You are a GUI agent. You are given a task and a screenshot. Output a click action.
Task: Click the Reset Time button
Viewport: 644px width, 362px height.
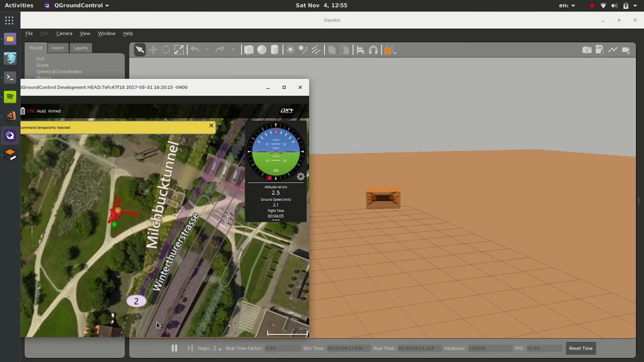click(x=581, y=348)
